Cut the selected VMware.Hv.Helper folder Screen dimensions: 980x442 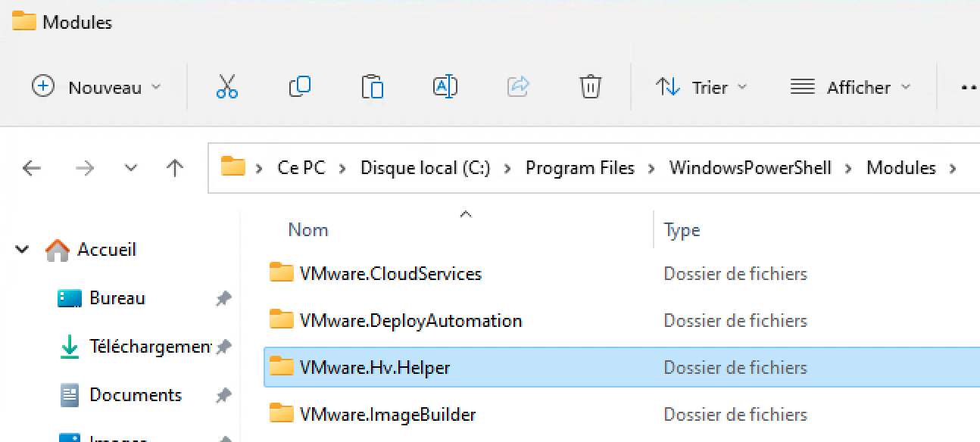(226, 86)
